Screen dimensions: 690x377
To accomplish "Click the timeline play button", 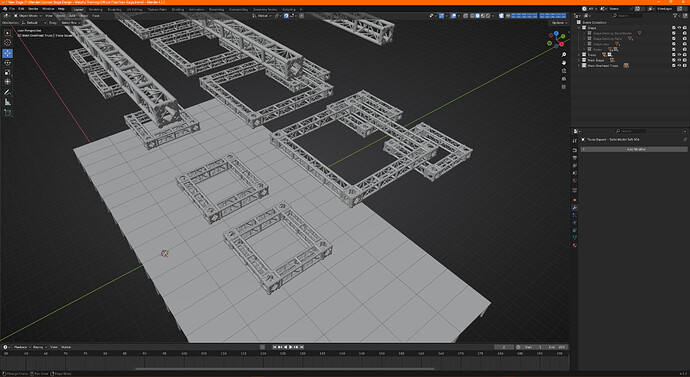I will 290,347.
